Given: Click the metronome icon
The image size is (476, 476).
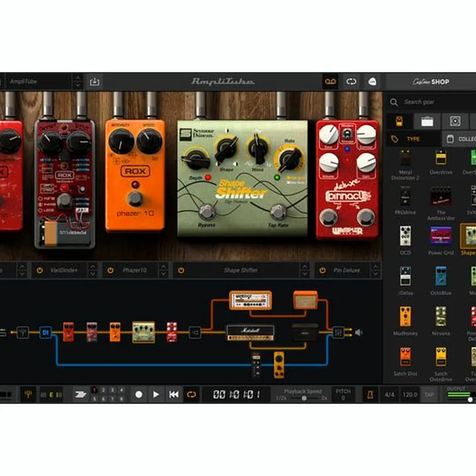Looking at the screenshot, I should pyautogui.click(x=370, y=394).
